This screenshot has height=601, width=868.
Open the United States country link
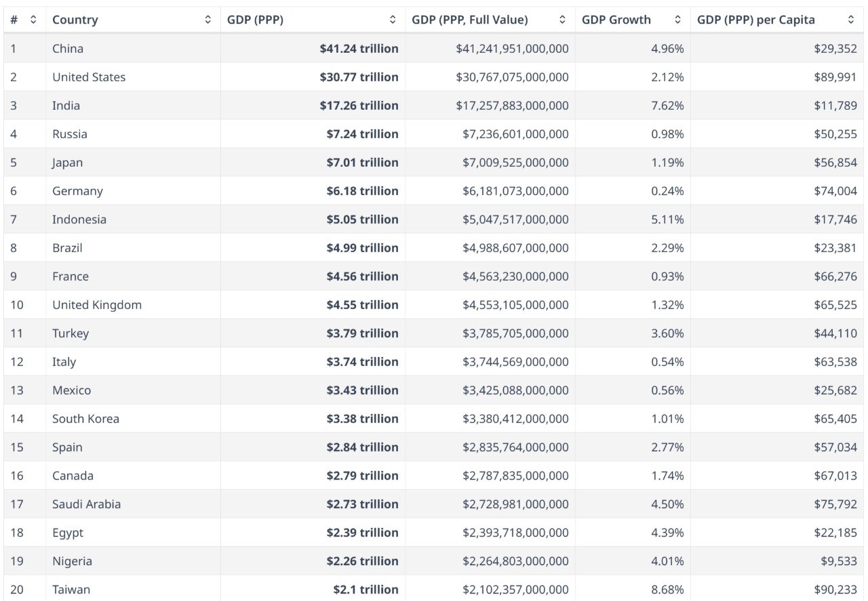[x=89, y=77]
